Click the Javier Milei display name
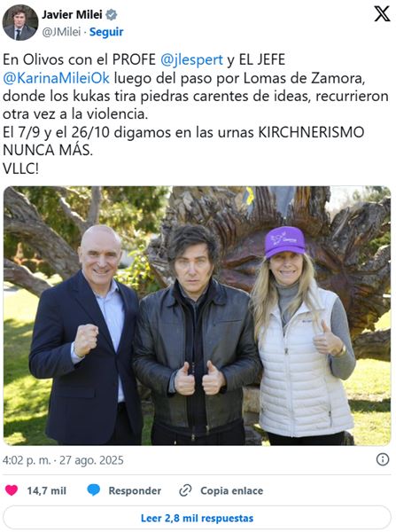Viewport: 396px width, 532px height. point(72,14)
